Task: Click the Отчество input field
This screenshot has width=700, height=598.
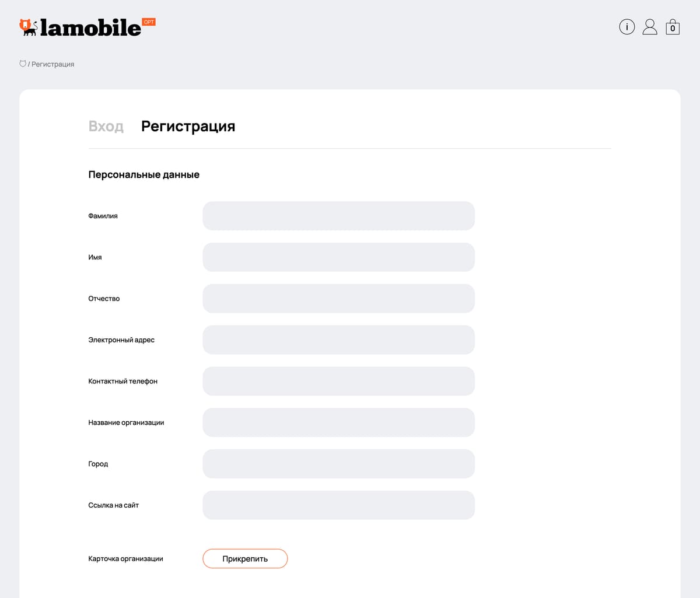Action: pyautogui.click(x=339, y=299)
